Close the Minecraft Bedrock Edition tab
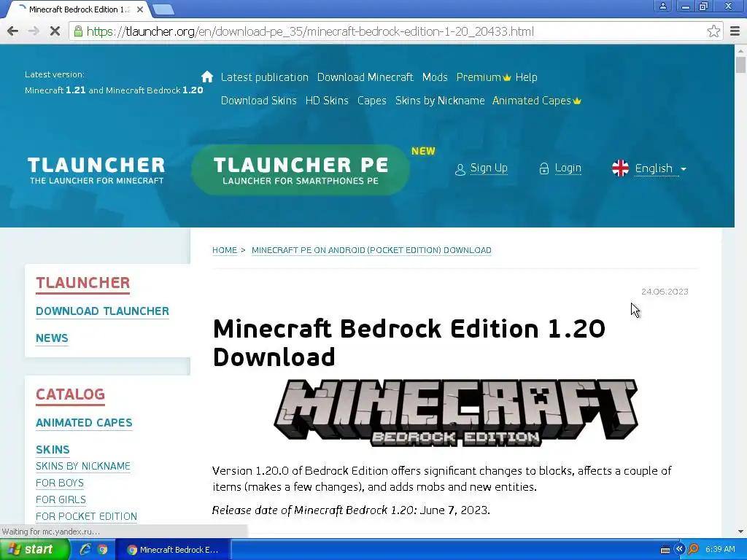 (140, 9)
